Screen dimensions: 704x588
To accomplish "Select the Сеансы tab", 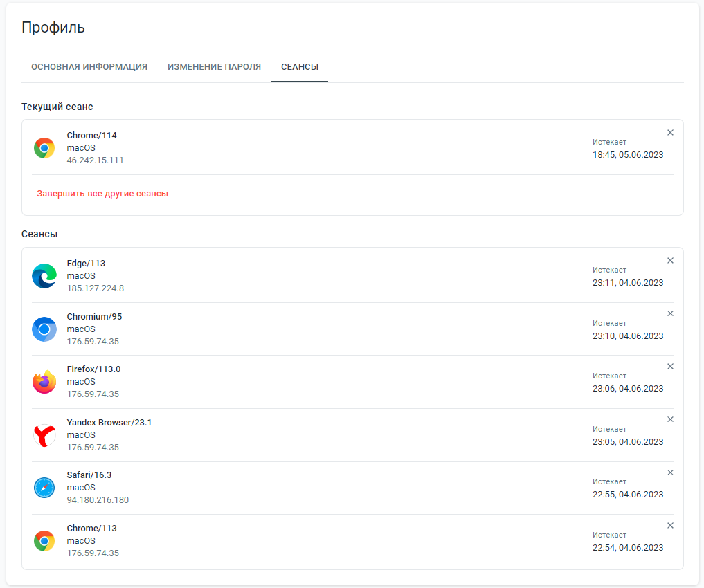I will [300, 67].
